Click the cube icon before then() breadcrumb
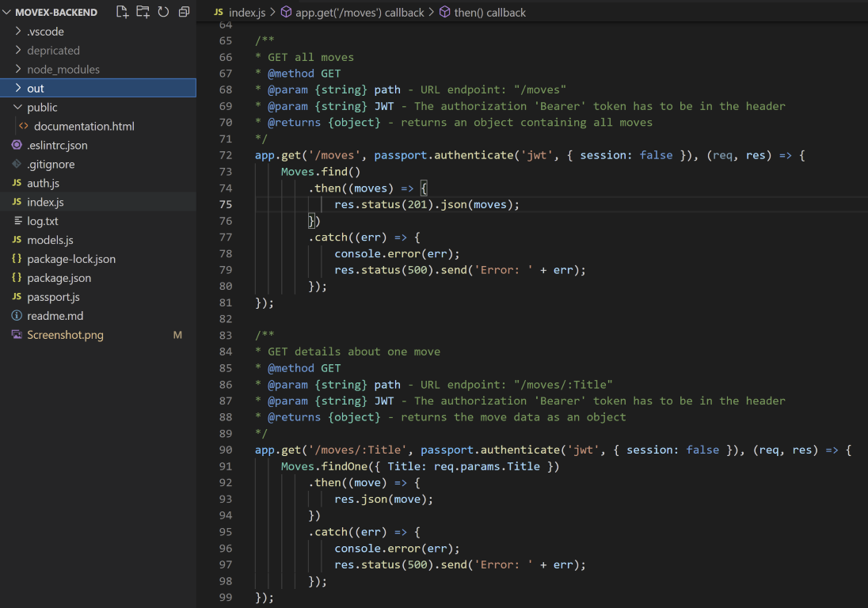 click(x=444, y=12)
